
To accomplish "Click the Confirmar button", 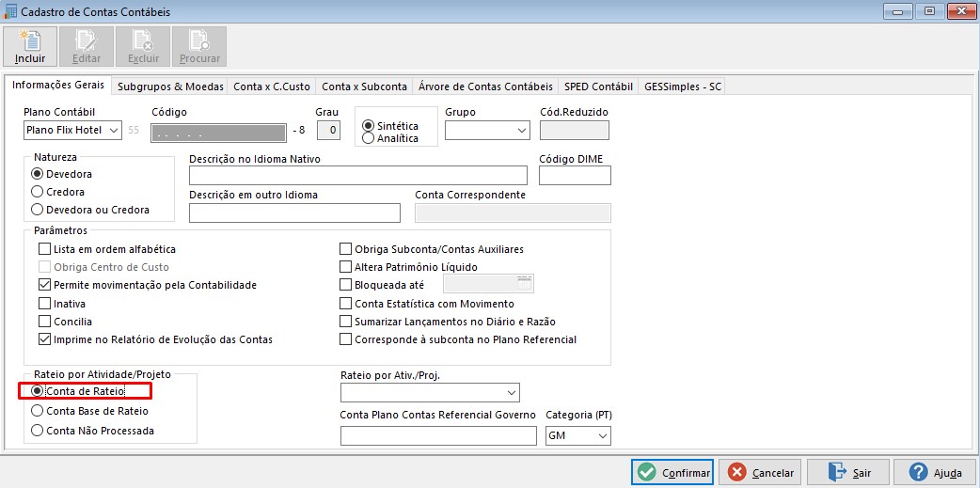I will click(x=672, y=472).
